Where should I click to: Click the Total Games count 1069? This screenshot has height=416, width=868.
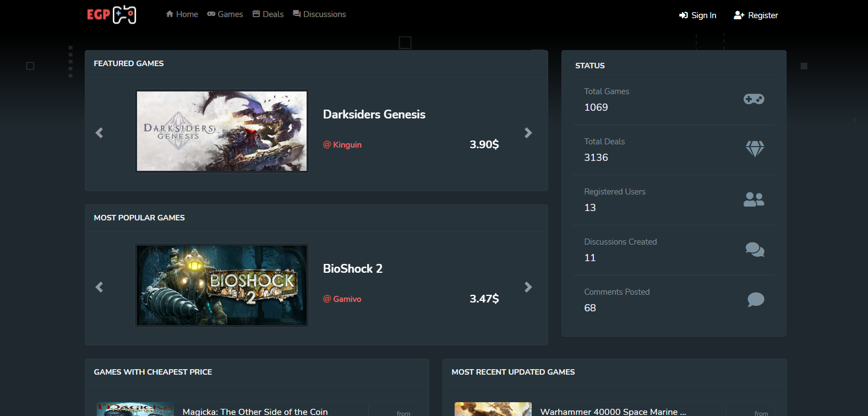[596, 107]
